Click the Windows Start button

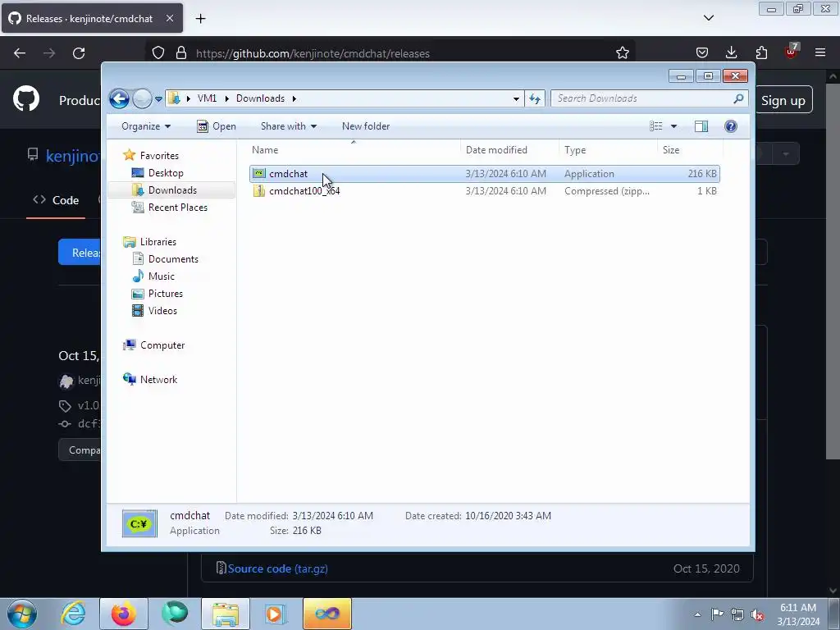[22, 614]
